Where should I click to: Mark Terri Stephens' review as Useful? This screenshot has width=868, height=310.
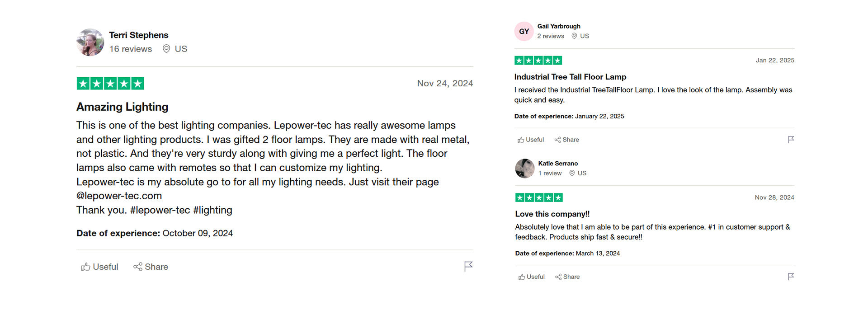pos(100,267)
